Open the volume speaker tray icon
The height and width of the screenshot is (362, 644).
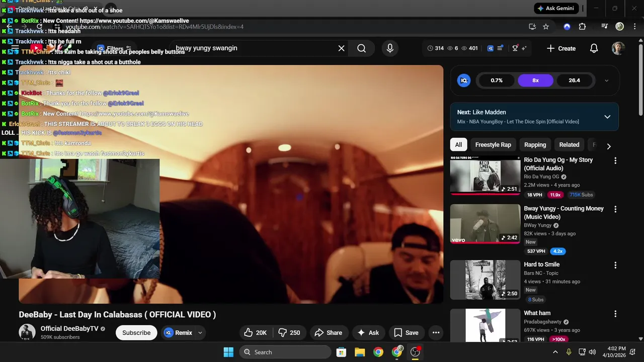click(592, 352)
